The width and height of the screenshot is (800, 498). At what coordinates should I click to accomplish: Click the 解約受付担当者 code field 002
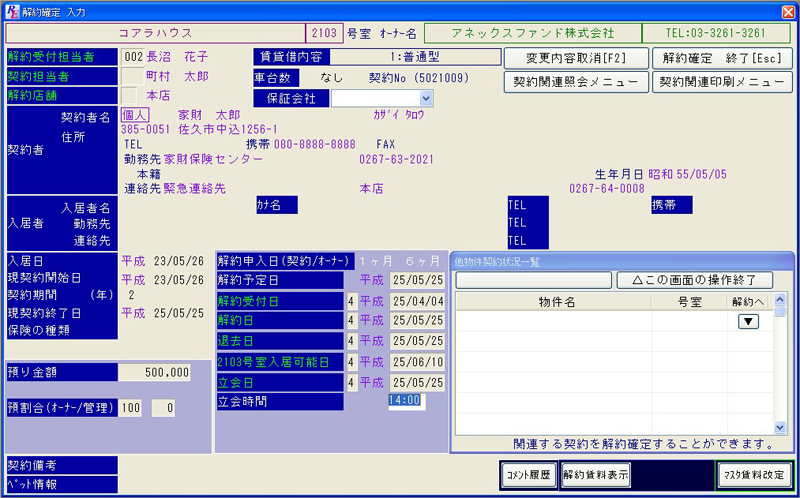pos(132,57)
